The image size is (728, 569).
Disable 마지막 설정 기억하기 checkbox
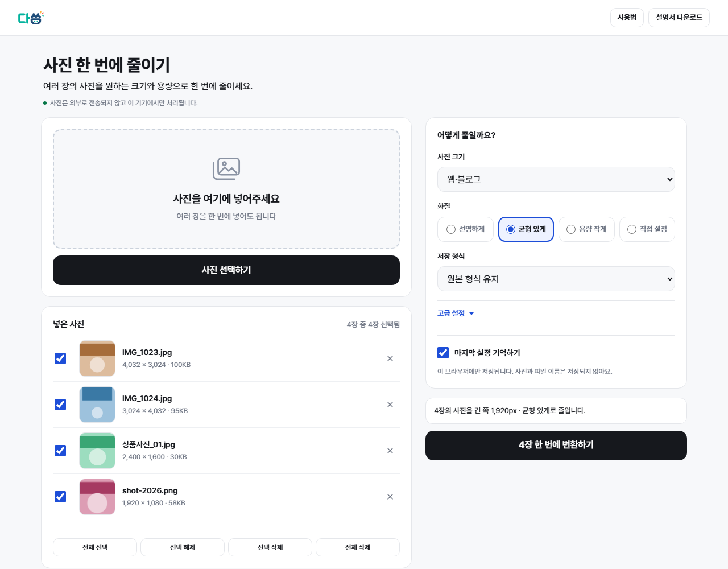[x=443, y=353]
